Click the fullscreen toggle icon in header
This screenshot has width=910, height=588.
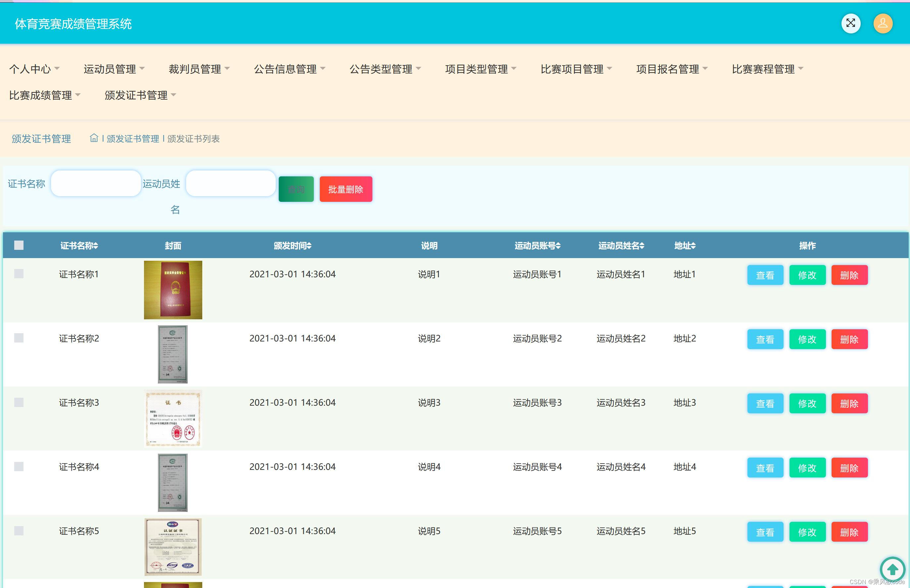click(x=850, y=23)
